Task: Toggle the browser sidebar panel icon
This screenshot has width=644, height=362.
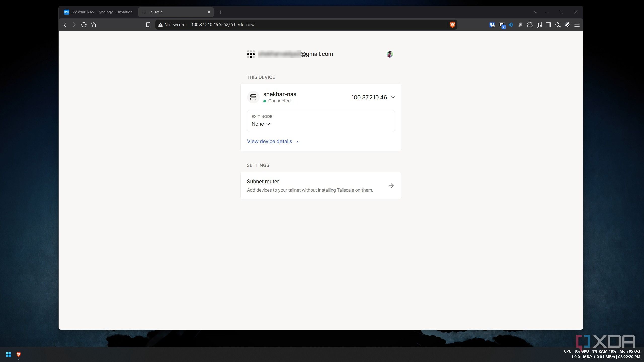Action: tap(548, 25)
